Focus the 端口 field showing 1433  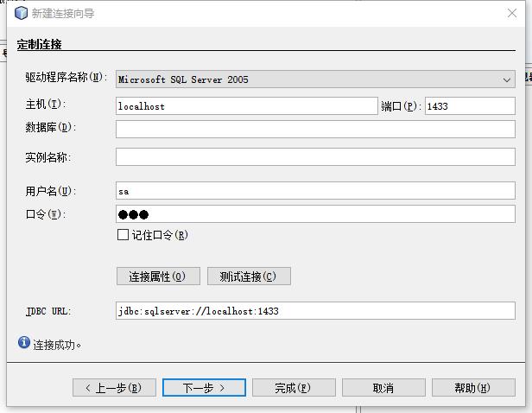pyautogui.click(x=469, y=106)
